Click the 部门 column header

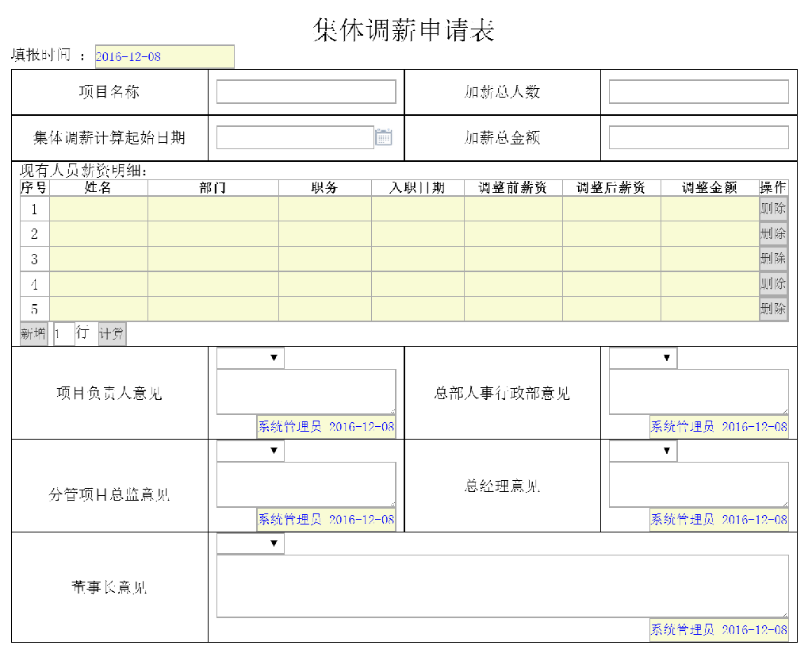(213, 187)
